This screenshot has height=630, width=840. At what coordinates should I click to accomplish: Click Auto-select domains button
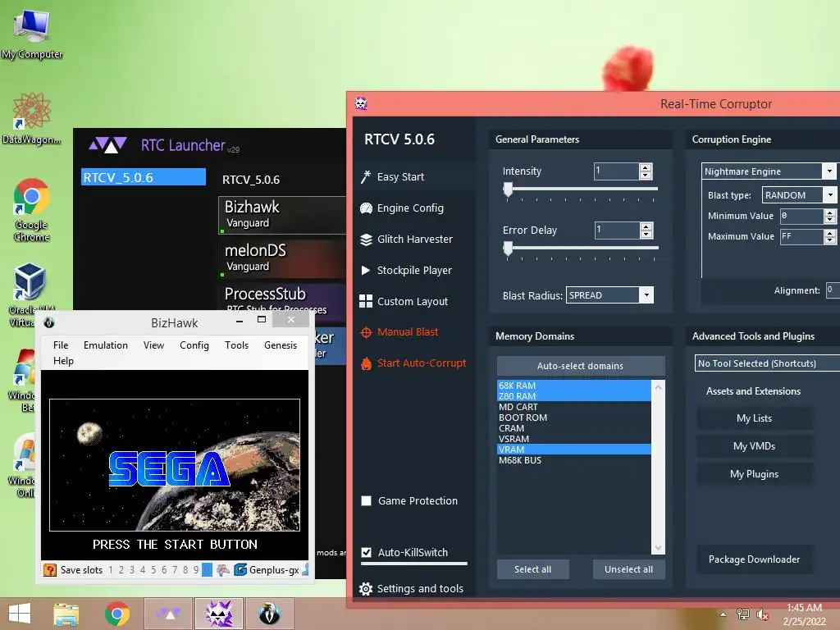(x=581, y=366)
